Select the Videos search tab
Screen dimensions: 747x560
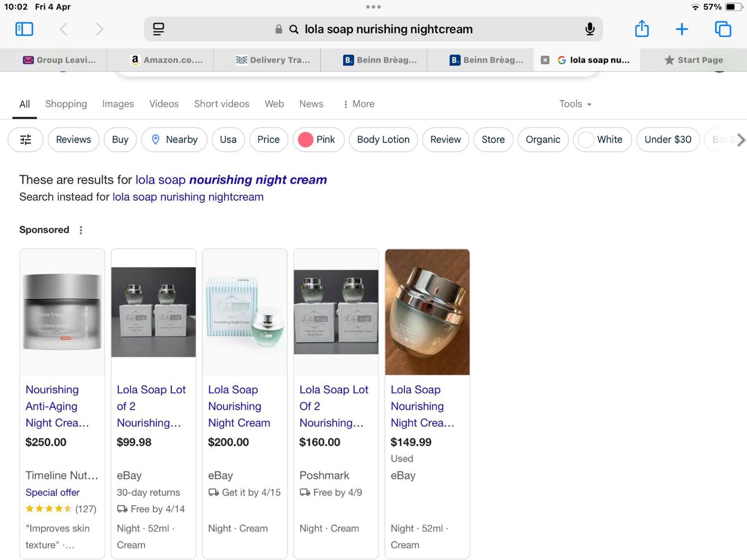click(x=164, y=104)
